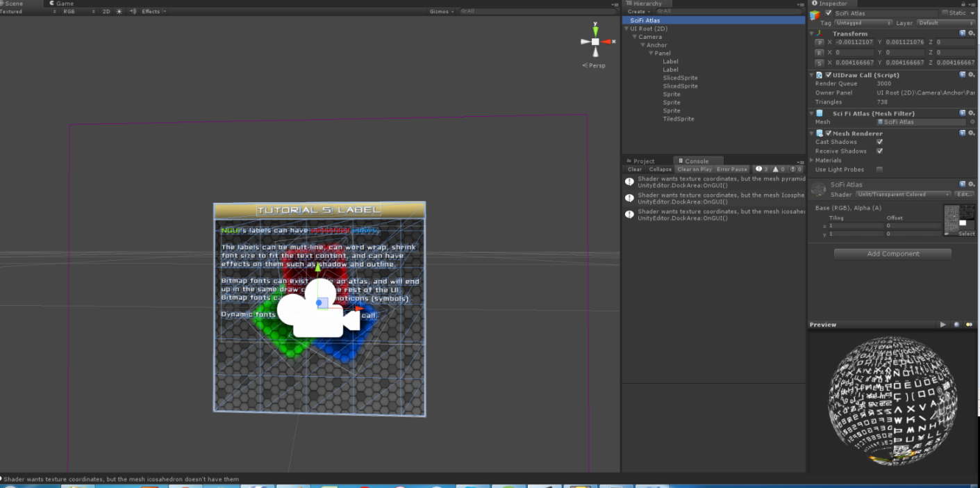980x488 pixels.
Task: Open the Mesh Renderer gear options icon
Action: [972, 133]
